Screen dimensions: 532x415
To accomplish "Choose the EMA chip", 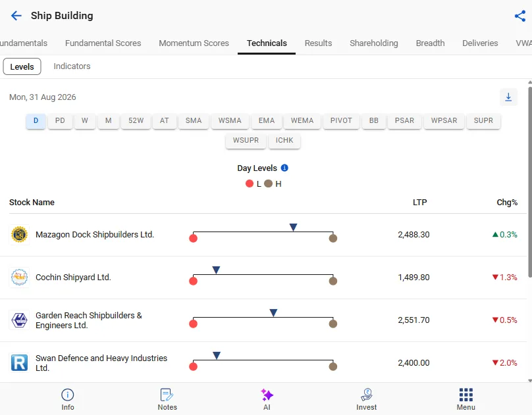I will (267, 120).
